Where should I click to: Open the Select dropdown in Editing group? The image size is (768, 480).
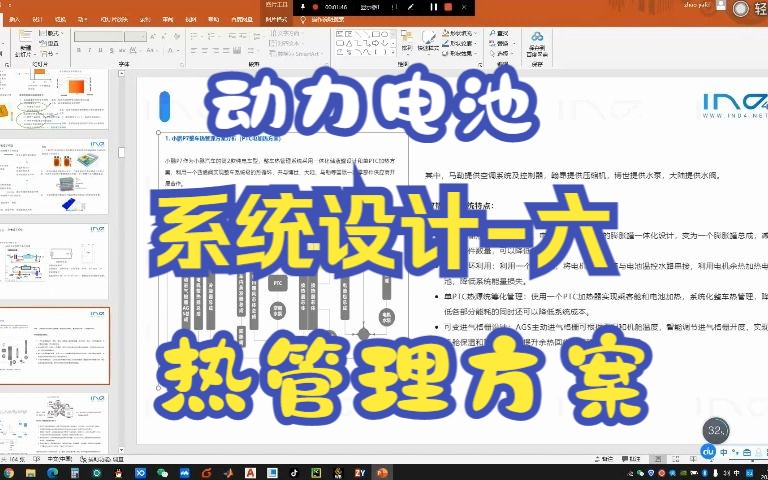502,53
